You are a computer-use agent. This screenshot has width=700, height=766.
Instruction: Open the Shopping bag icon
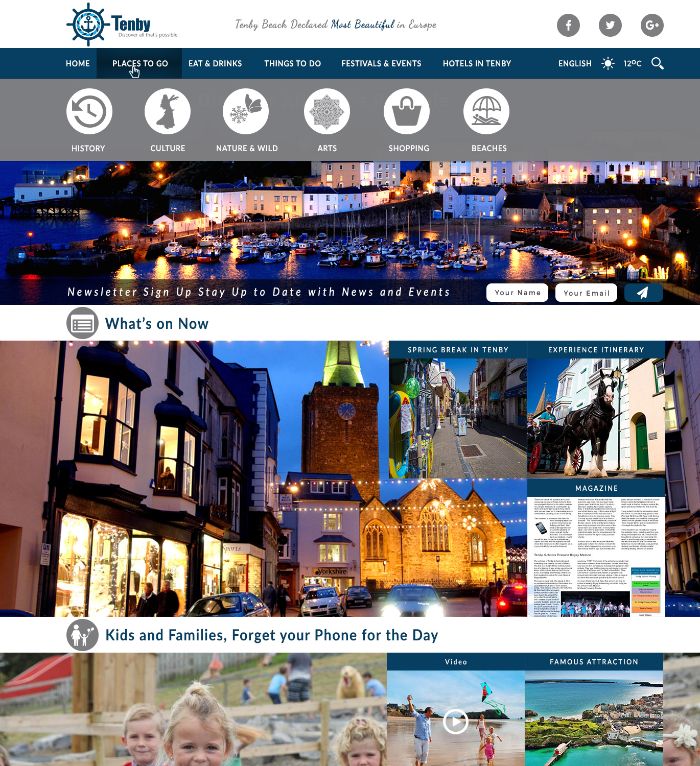click(407, 111)
